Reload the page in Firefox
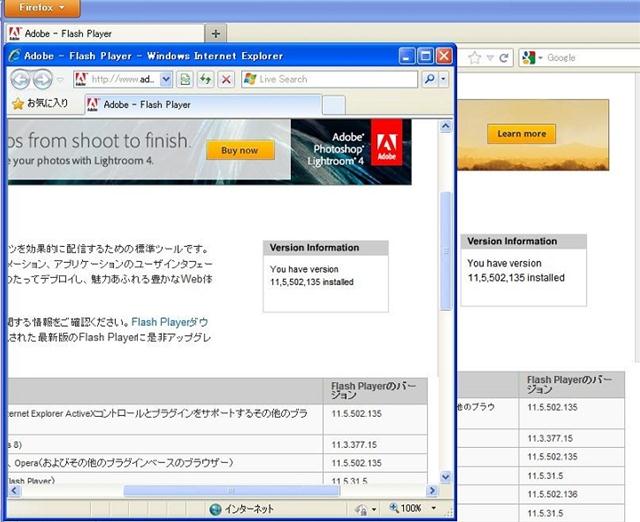Viewport: 640px width, 522px height. pos(504,58)
